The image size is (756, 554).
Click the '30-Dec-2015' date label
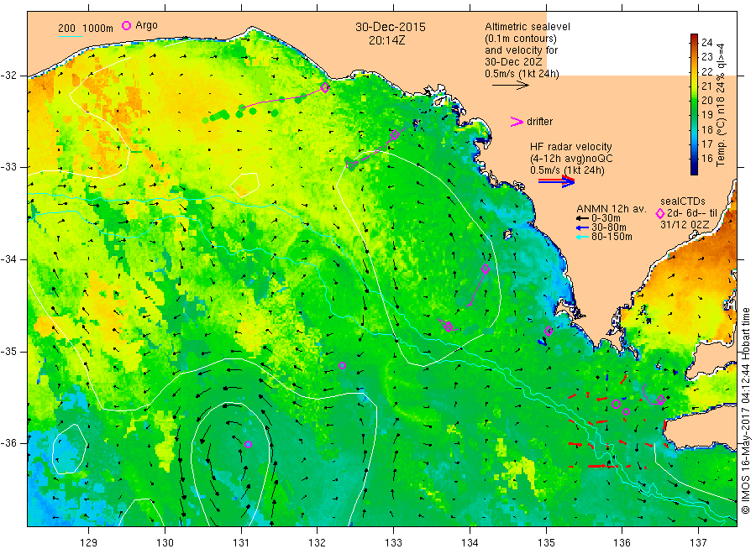point(391,27)
